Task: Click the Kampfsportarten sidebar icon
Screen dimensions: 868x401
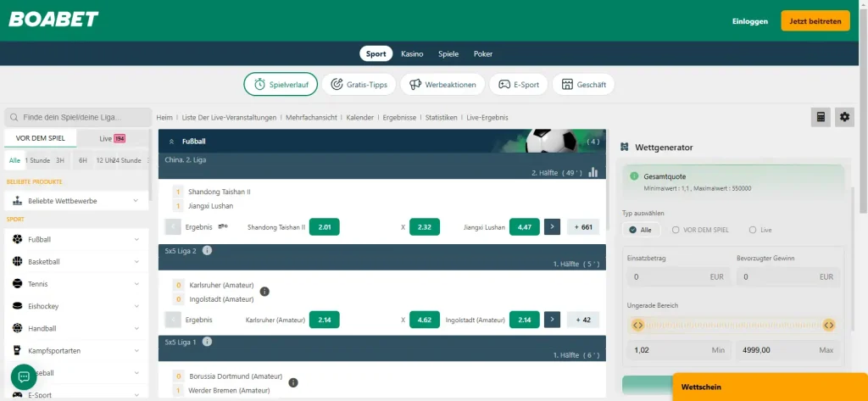Action: (17, 351)
